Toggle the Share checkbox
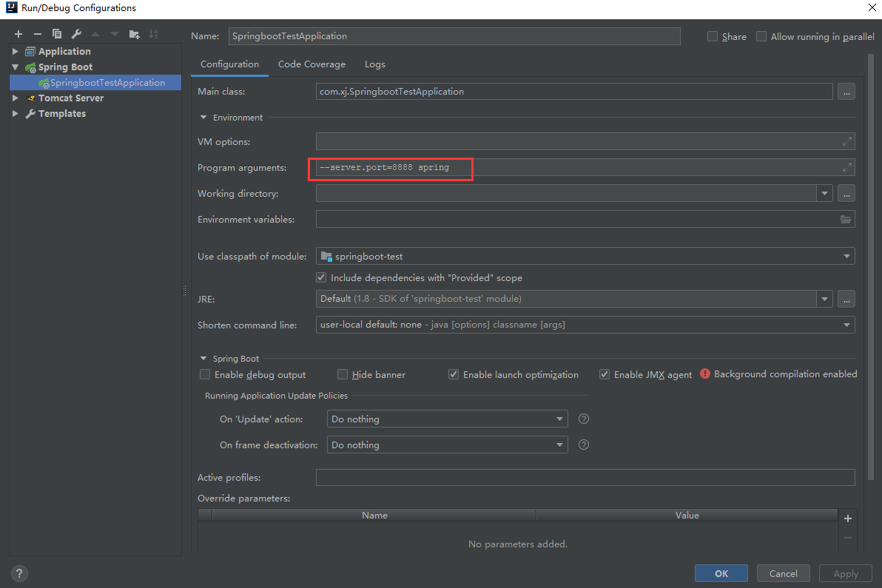Screen dimensions: 882x588 click(x=712, y=36)
